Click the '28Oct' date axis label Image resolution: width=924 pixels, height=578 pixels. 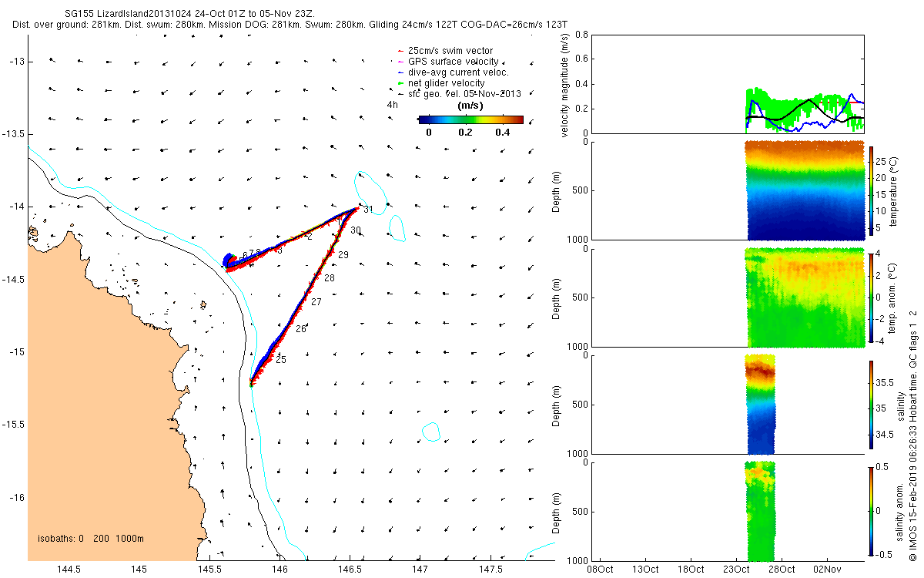(x=782, y=570)
